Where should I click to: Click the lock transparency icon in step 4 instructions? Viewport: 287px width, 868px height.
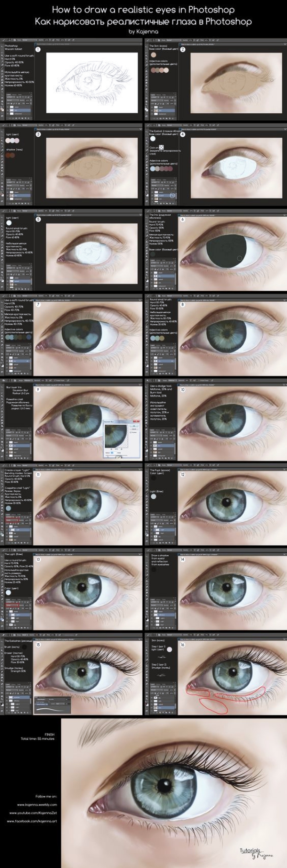(161, 147)
